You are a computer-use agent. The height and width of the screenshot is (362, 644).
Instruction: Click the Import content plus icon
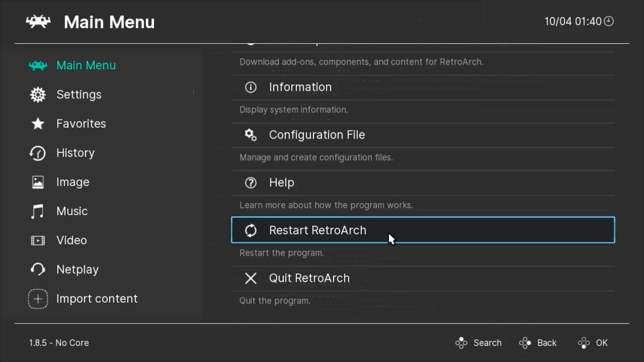(38, 299)
